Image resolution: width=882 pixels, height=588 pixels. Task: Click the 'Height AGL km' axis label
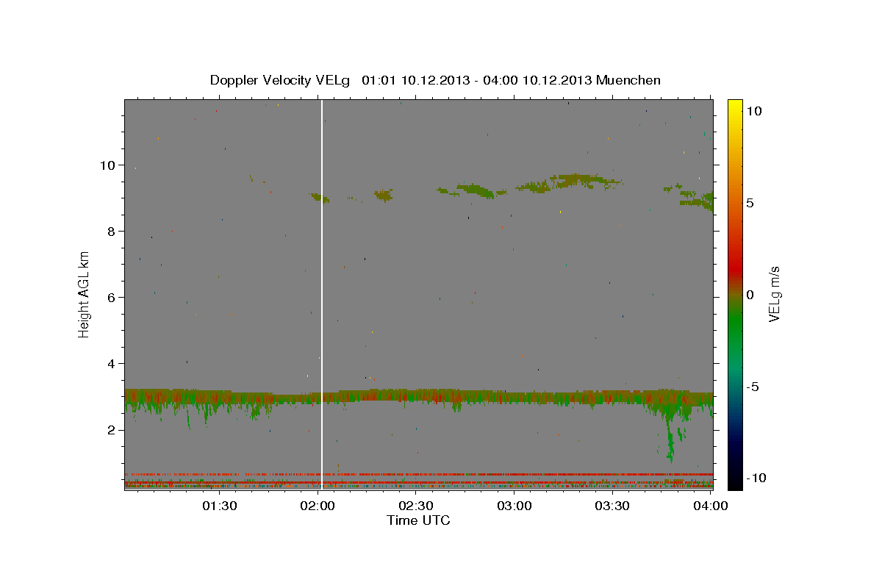(x=84, y=294)
